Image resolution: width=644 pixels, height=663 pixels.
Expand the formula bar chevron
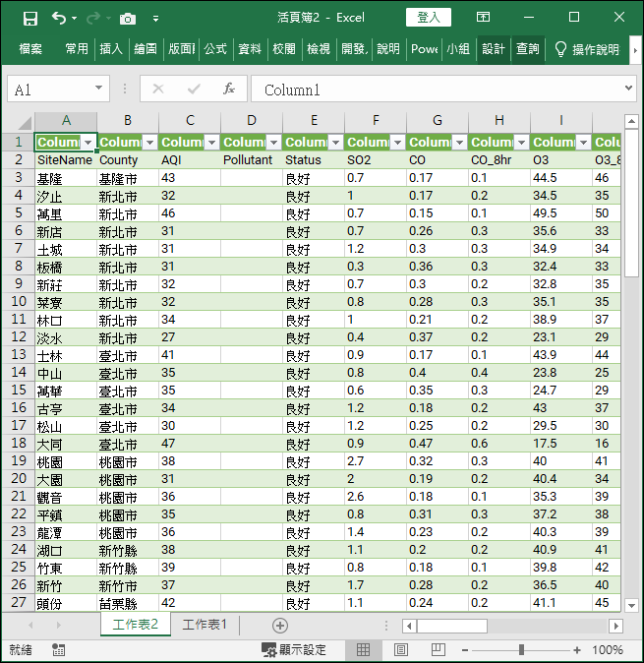[x=628, y=88]
